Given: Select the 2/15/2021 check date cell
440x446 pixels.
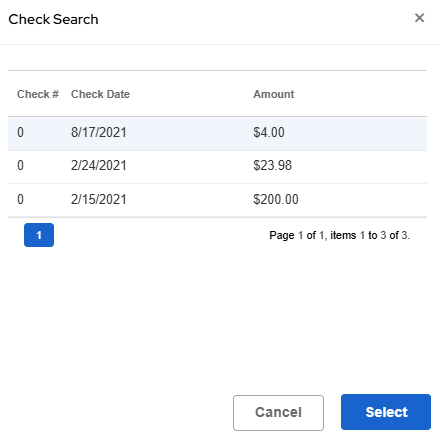Looking at the screenshot, I should [x=99, y=199].
